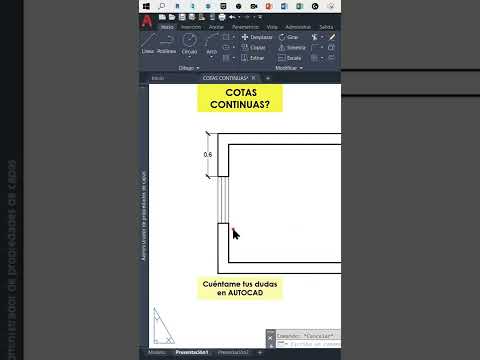Screen dimensions: 480x360
Task: Click the Girar rotate tool
Action: click(x=289, y=37)
